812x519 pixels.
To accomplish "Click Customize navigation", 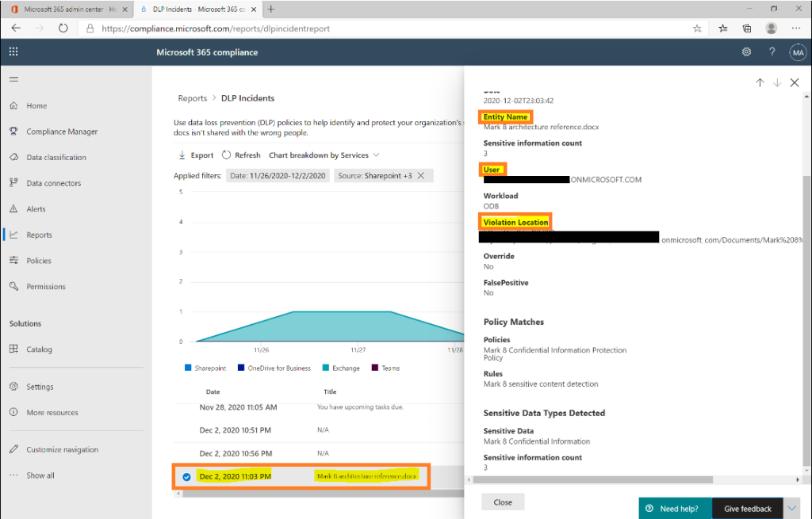I will tap(62, 449).
